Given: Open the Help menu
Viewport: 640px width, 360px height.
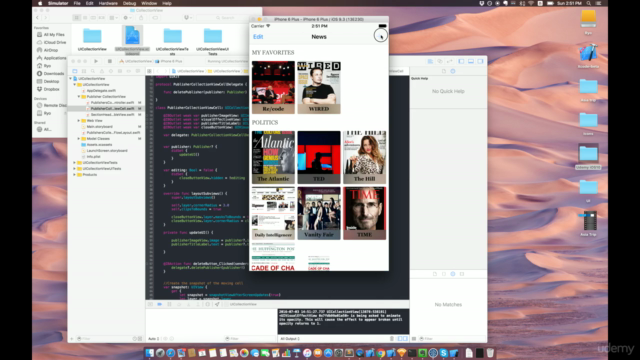Looking at the screenshot, I should coord(167,3).
